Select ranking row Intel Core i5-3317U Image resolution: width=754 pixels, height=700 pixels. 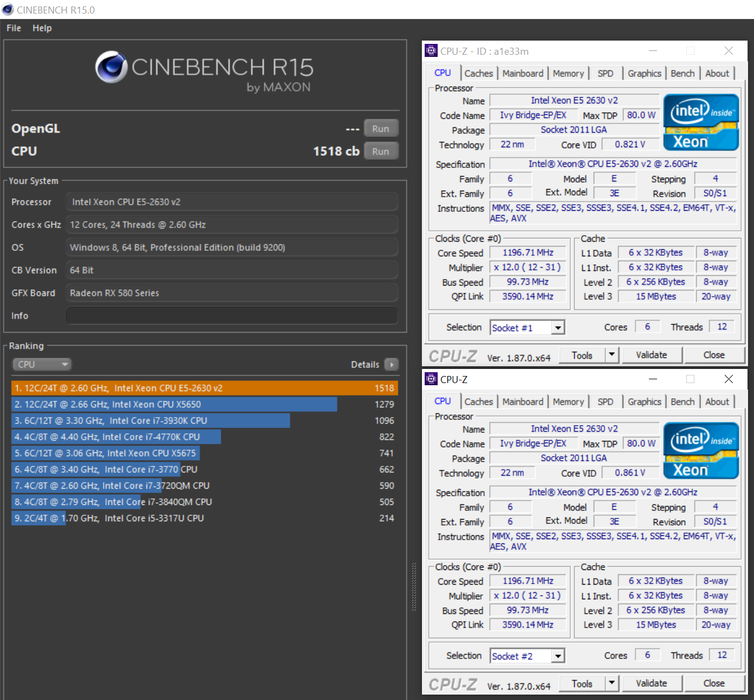[205, 518]
